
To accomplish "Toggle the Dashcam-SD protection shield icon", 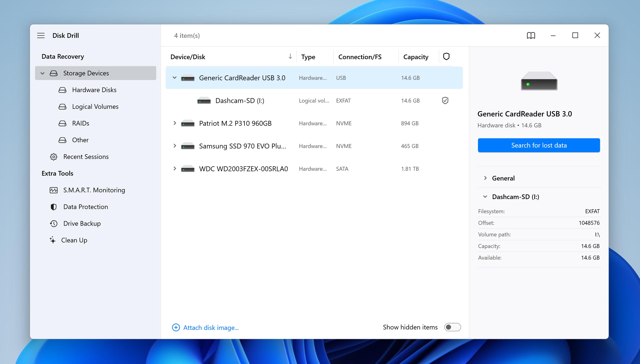I will click(x=445, y=100).
